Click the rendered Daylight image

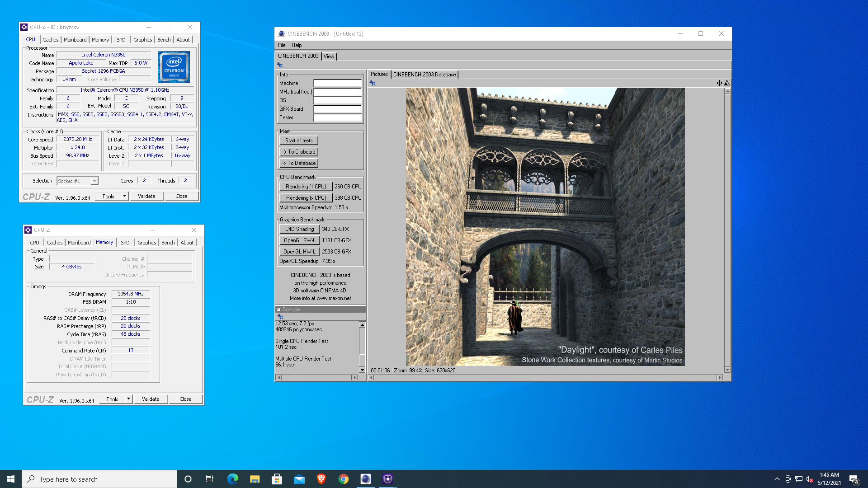point(545,227)
